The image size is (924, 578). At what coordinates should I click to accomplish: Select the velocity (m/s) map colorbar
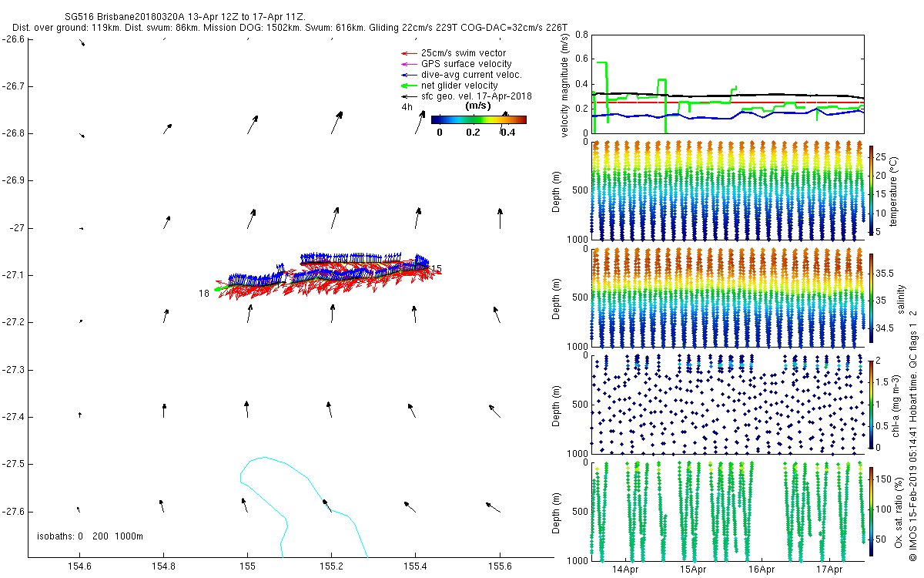pyautogui.click(x=478, y=119)
